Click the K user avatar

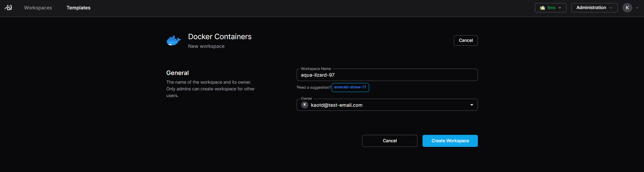click(627, 8)
